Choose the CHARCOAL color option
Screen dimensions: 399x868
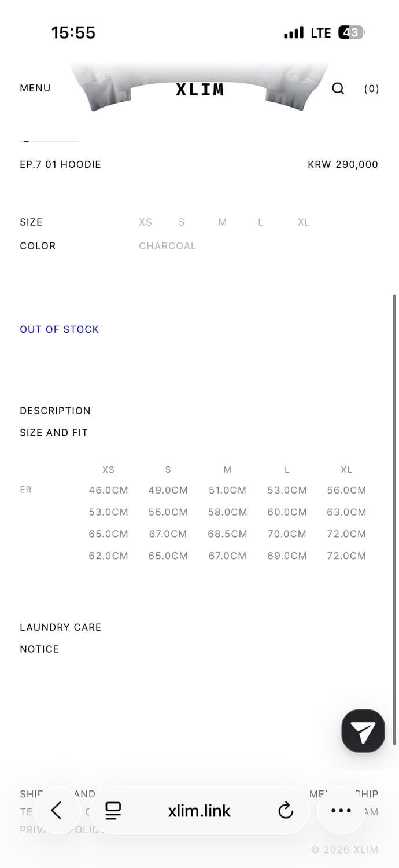167,246
